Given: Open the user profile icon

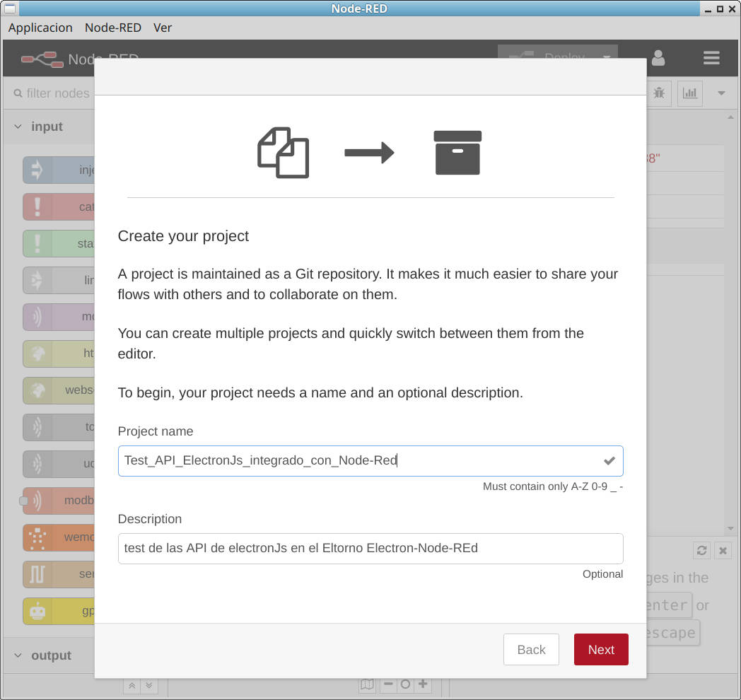Looking at the screenshot, I should tap(658, 58).
